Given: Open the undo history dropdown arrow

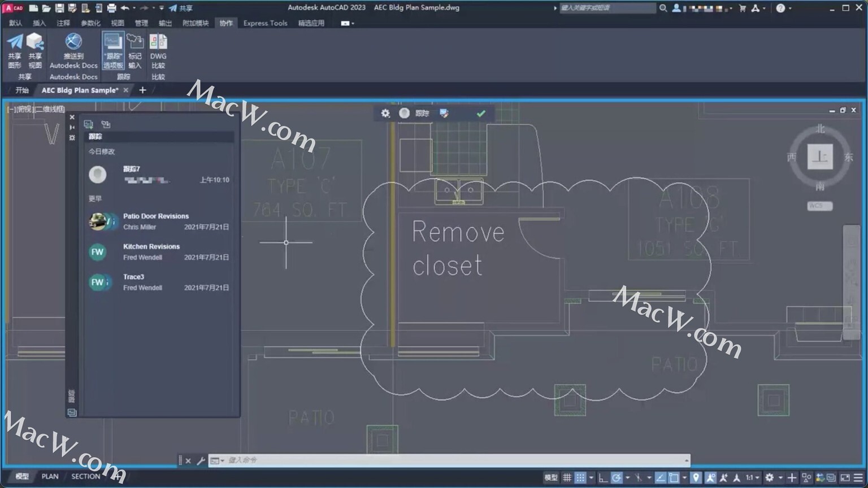Looking at the screenshot, I should point(134,8).
